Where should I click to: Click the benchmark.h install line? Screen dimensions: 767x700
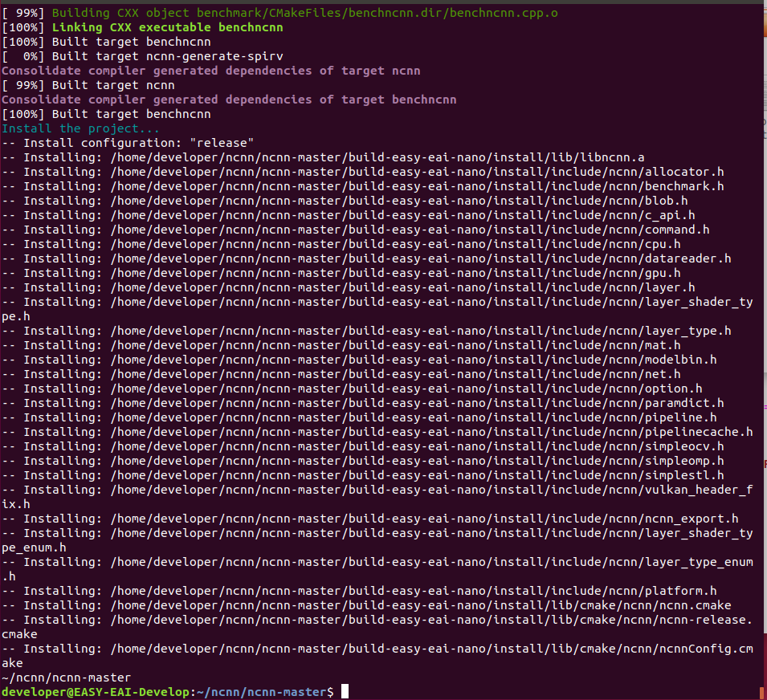tap(362, 186)
